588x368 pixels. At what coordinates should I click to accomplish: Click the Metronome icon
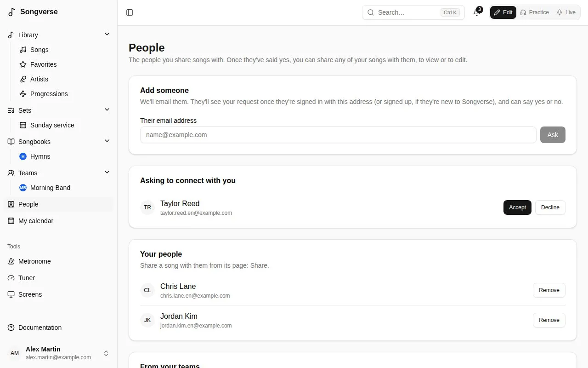11,261
